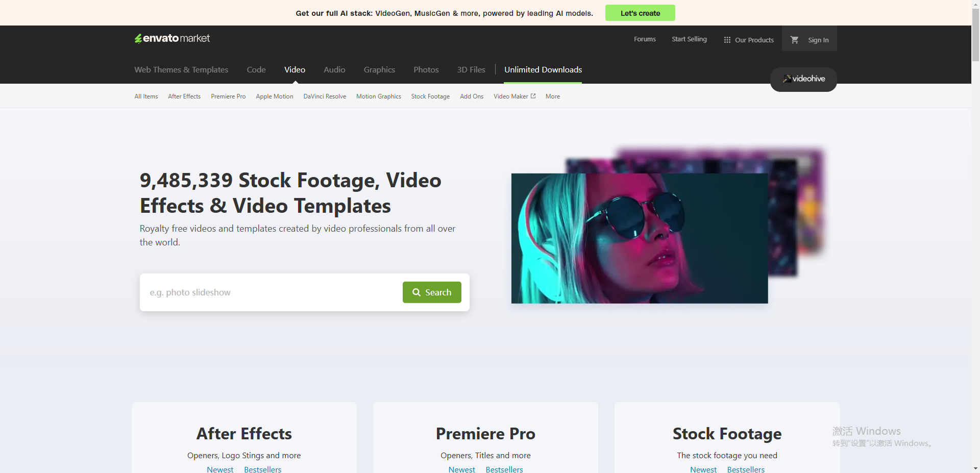The height and width of the screenshot is (473, 980).
Task: Click the Videohive badge
Action: click(803, 79)
